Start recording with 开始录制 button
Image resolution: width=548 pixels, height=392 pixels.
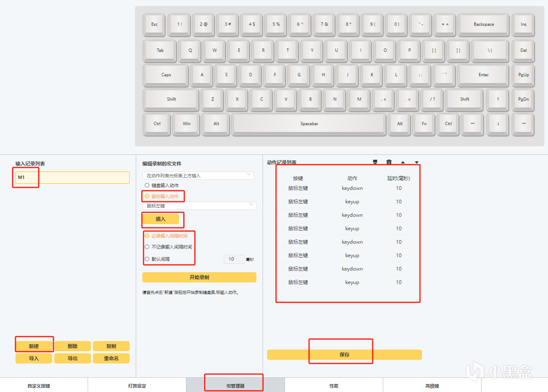coord(199,277)
